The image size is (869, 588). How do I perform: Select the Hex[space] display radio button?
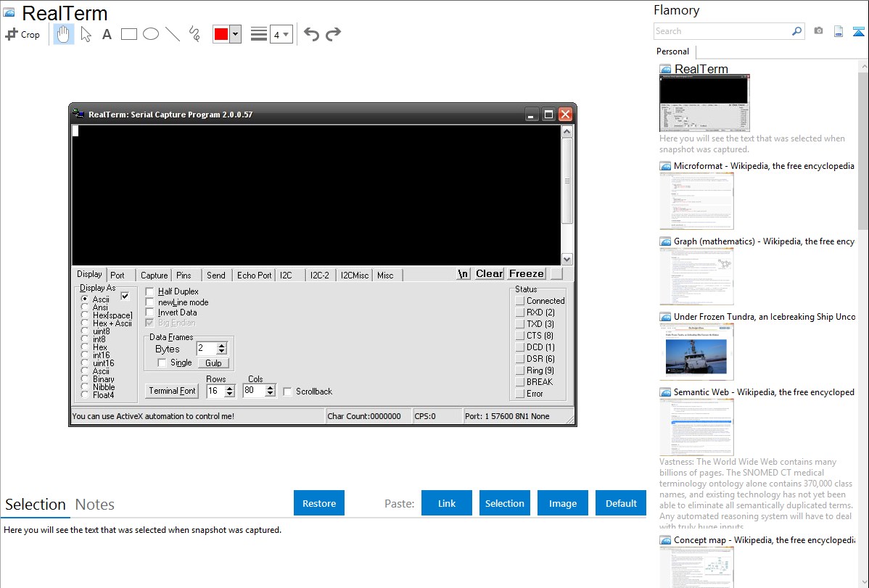(85, 315)
